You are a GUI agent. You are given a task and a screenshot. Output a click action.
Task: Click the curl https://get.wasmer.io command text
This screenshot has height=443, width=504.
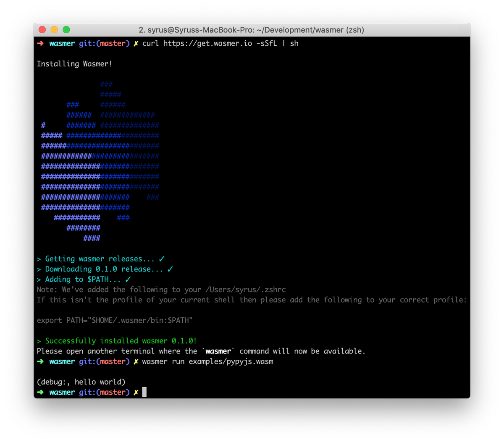click(x=220, y=43)
